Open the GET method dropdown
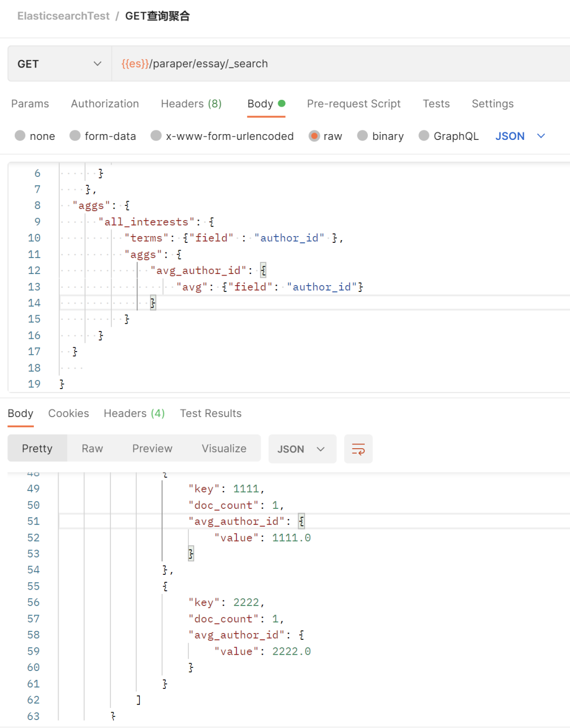Image resolution: width=570 pixels, height=728 pixels. [60, 64]
